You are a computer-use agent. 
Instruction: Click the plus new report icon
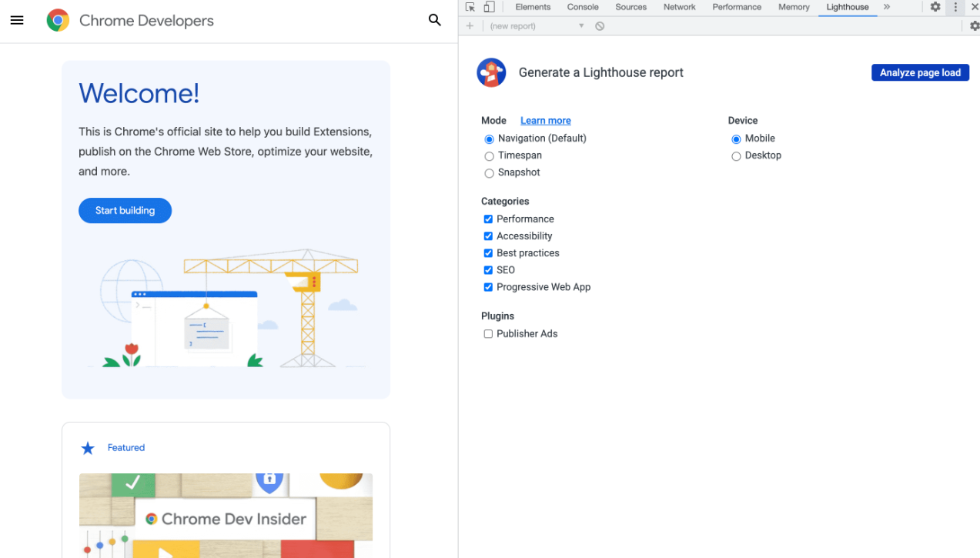[470, 26]
